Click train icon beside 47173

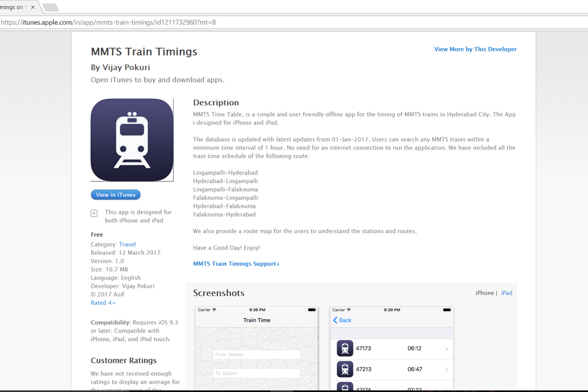tap(345, 348)
